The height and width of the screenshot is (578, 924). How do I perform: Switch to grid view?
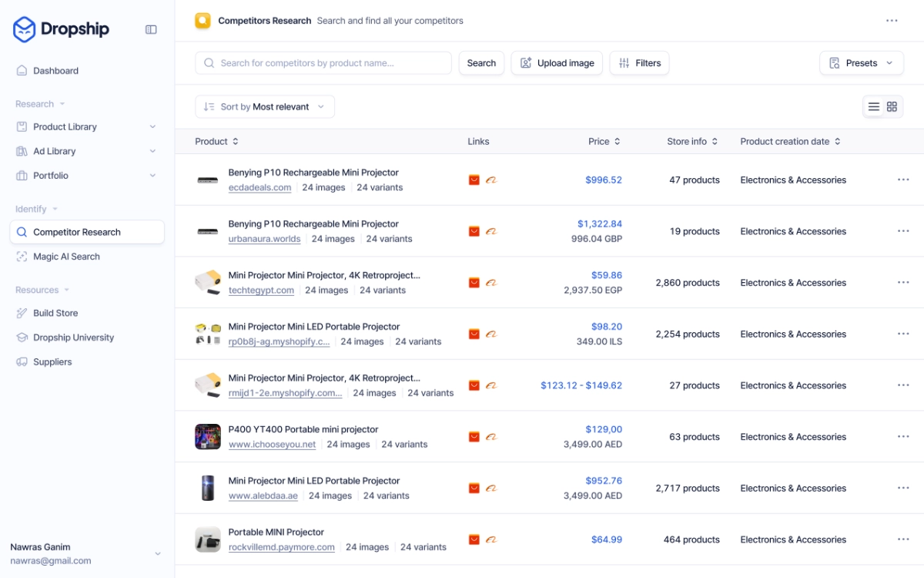click(892, 107)
